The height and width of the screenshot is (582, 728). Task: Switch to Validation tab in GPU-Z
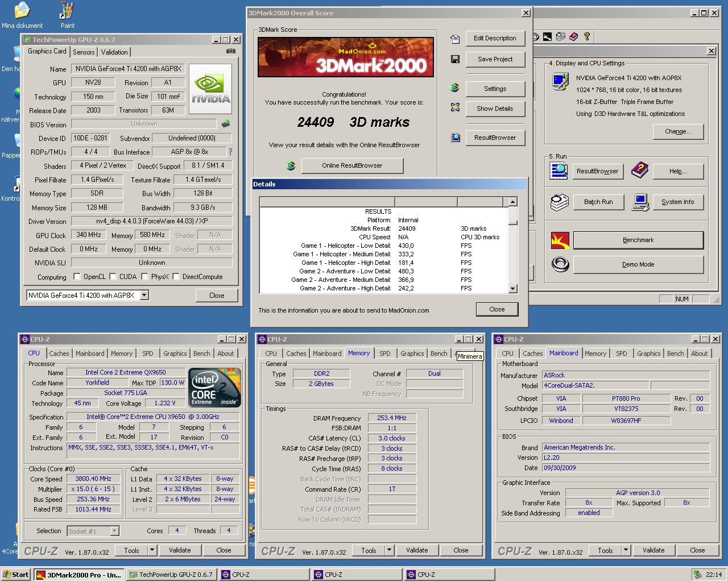click(x=114, y=52)
